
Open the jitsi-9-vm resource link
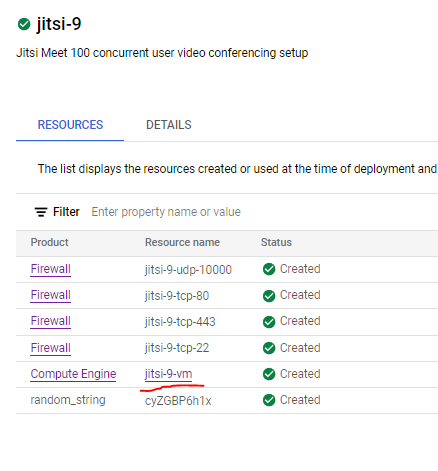[168, 374]
